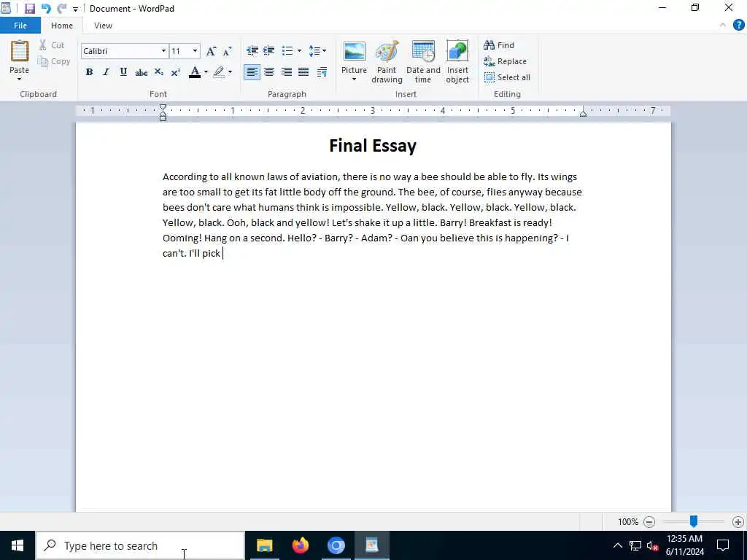The height and width of the screenshot is (560, 747).
Task: Collapse the ribbon with the chevron
Action: (x=723, y=26)
